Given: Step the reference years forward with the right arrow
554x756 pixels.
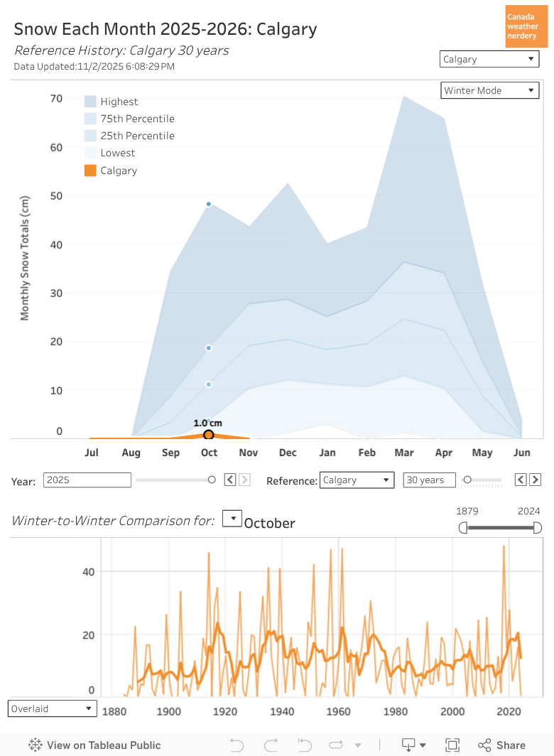Looking at the screenshot, I should pos(536,480).
